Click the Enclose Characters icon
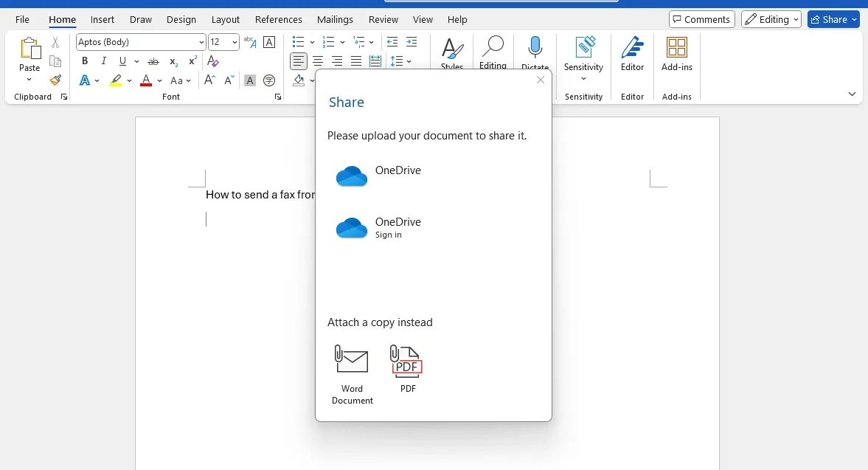This screenshot has height=470, width=868. (269, 80)
